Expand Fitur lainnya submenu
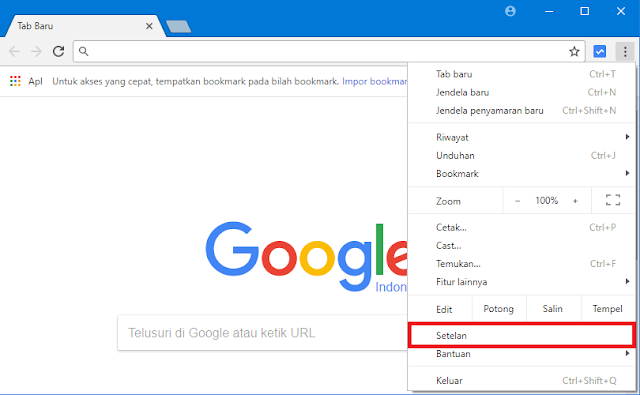Screen dimensions: 640x395 point(522,282)
